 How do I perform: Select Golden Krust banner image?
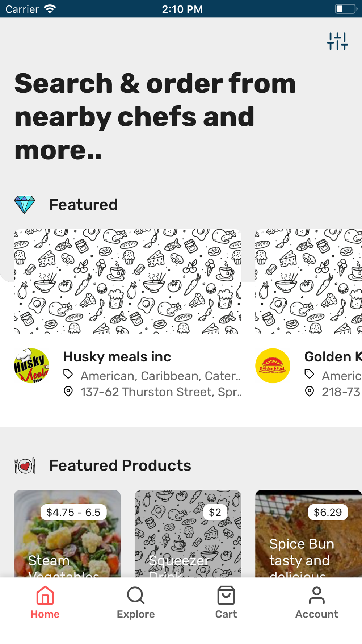308,281
